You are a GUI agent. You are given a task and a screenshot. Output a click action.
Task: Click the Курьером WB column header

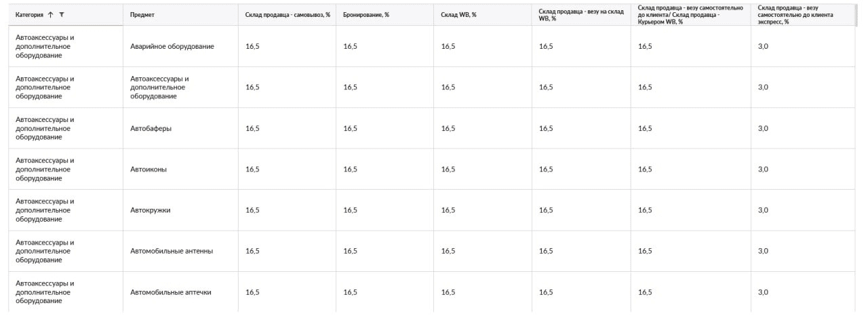click(690, 15)
